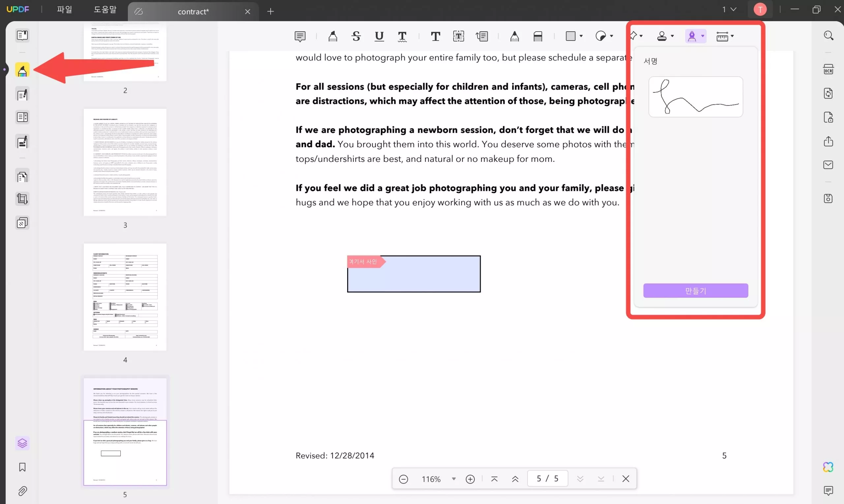Select the Text callout tool

(x=482, y=36)
